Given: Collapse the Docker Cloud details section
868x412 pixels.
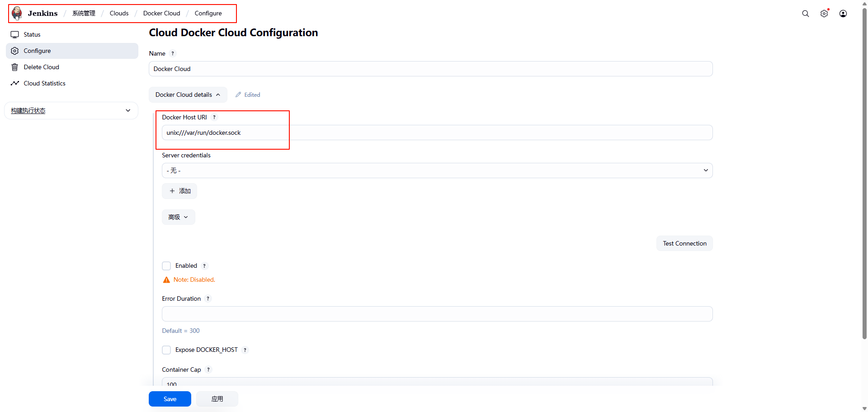Looking at the screenshot, I should [188, 95].
